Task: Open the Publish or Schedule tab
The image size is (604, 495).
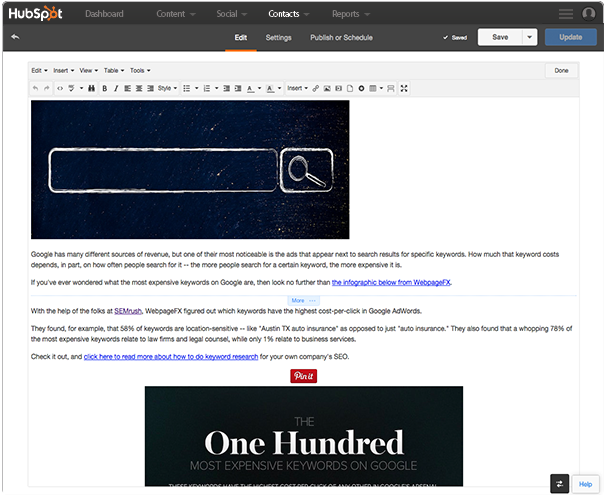Action: point(341,37)
